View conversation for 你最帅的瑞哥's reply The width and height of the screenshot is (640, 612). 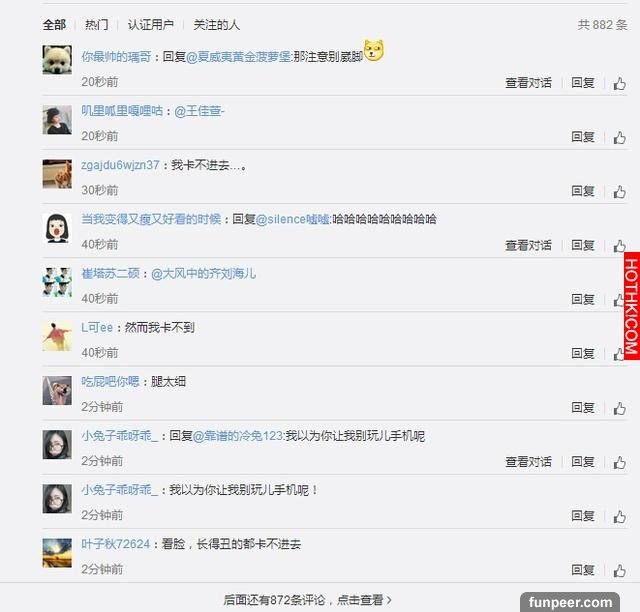528,83
